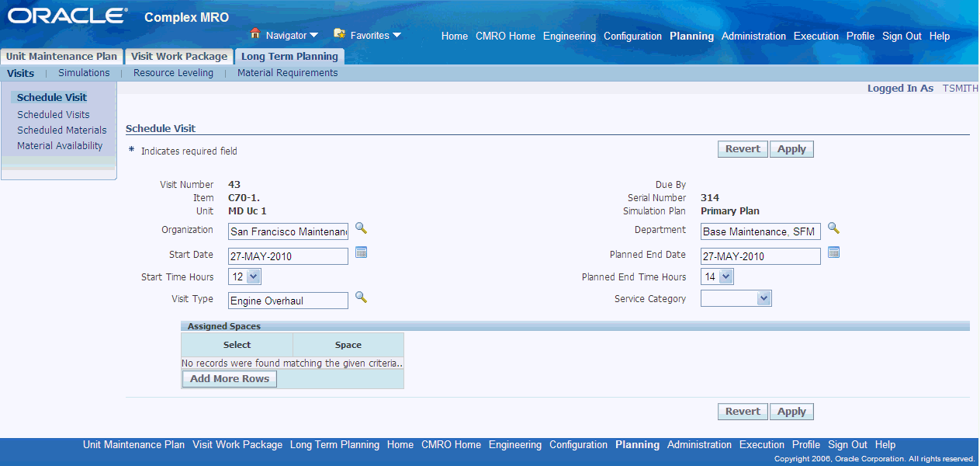Click into the Start Date field
Viewport: 980px width, 466px height.
coord(289,256)
